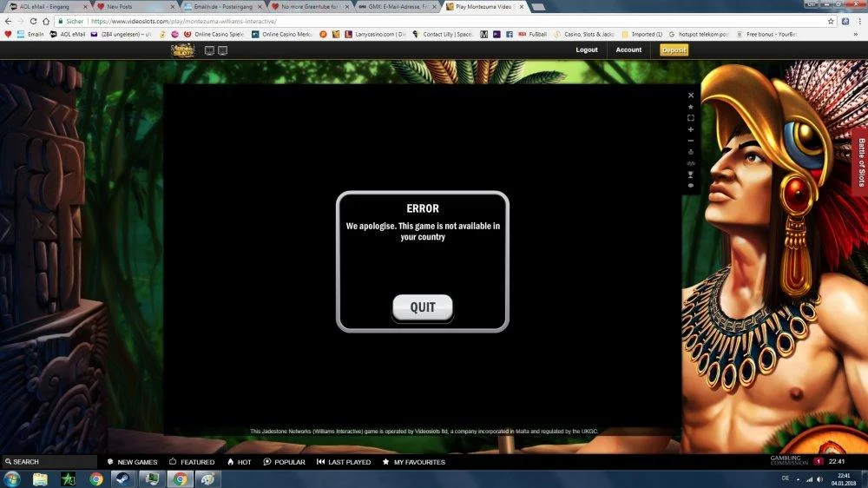The width and height of the screenshot is (868, 488).
Task: Open the Imported (1) bookmarks folder
Action: (642, 35)
